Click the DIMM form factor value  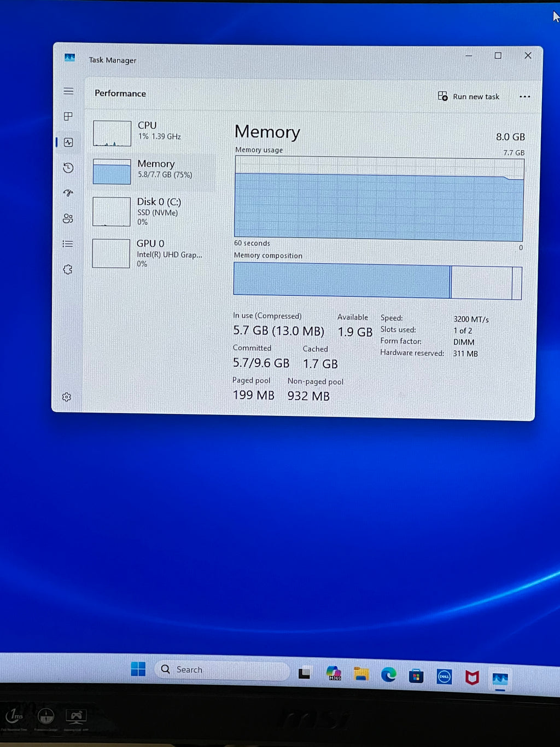(x=464, y=342)
